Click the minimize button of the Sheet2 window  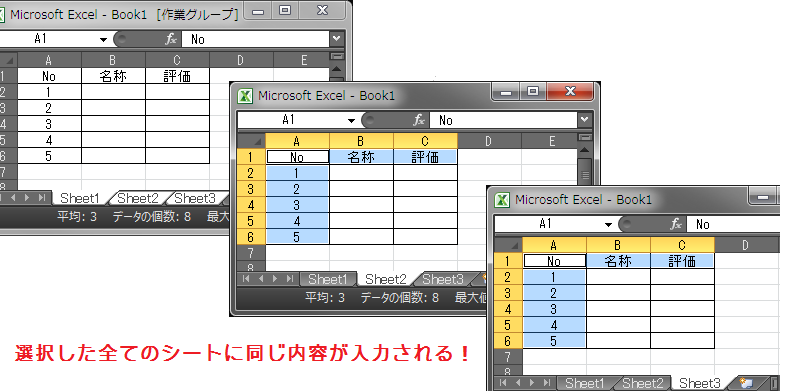506,92
